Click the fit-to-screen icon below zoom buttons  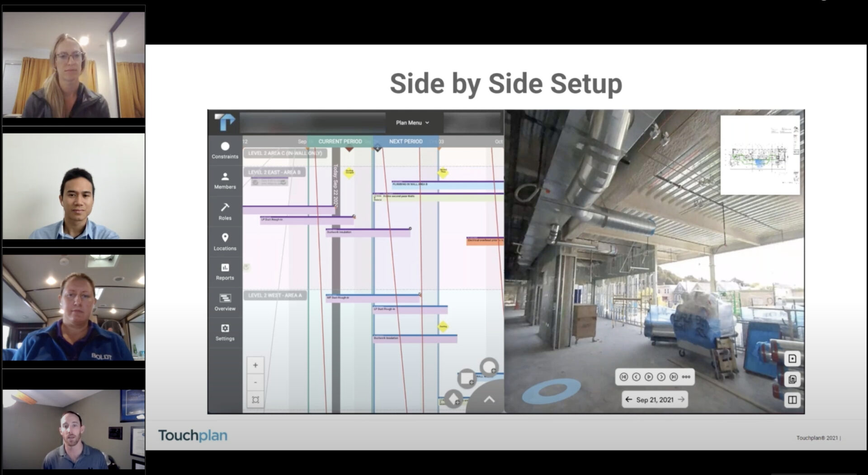tap(255, 400)
